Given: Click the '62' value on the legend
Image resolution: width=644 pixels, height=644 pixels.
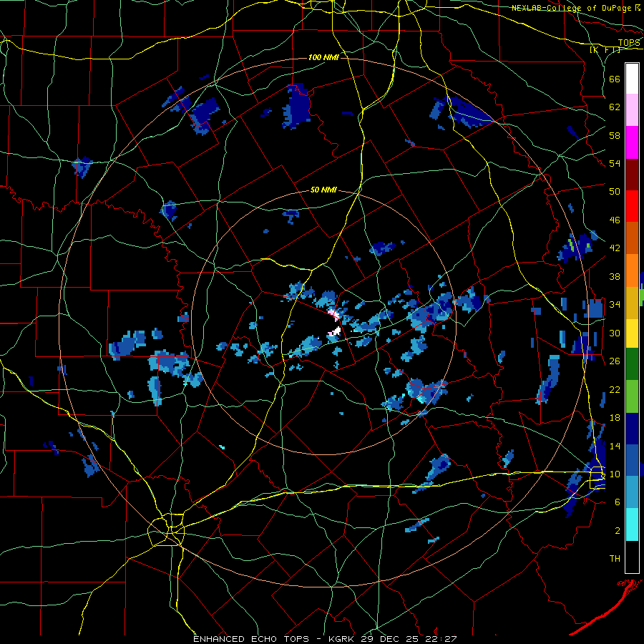Looking at the screenshot, I should (x=615, y=107).
